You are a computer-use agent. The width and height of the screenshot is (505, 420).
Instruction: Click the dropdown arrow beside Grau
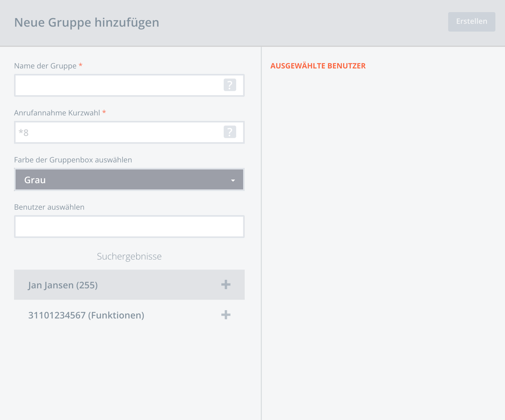click(x=233, y=180)
